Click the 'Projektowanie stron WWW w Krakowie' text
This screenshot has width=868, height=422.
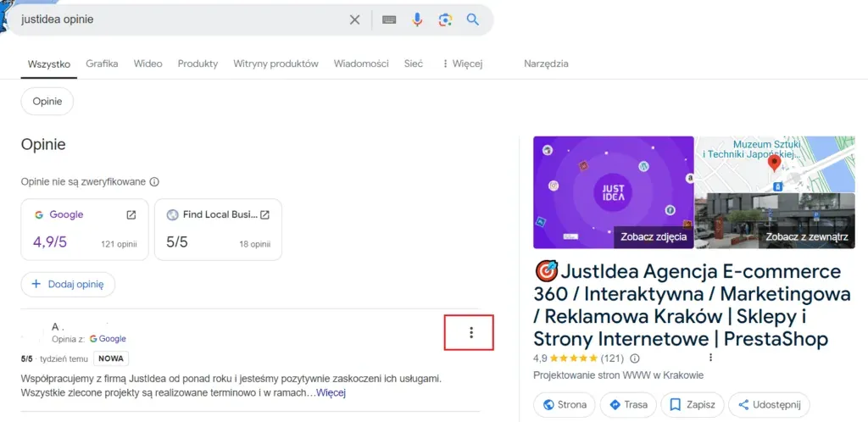[x=618, y=375]
